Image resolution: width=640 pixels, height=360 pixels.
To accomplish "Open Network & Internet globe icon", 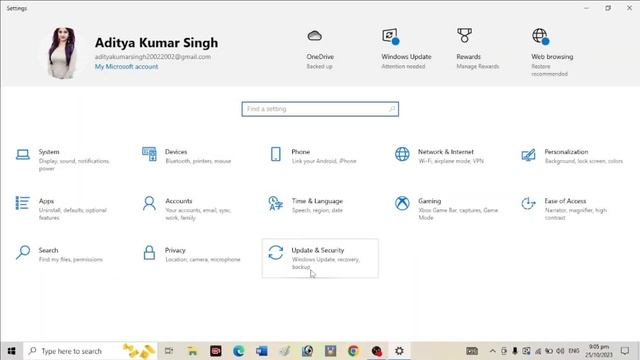I will (x=402, y=154).
